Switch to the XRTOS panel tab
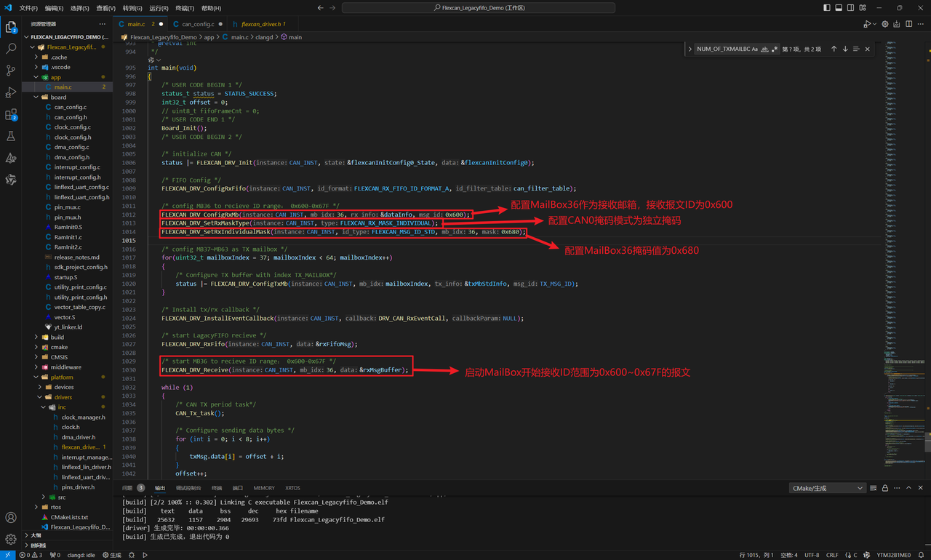The height and width of the screenshot is (560, 931). (x=292, y=488)
